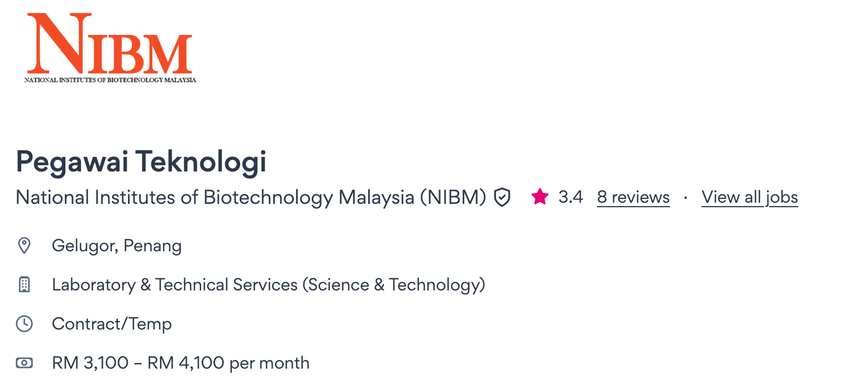The image size is (868, 391).
Task: Click the dot separator before View all jobs
Action: (x=685, y=197)
